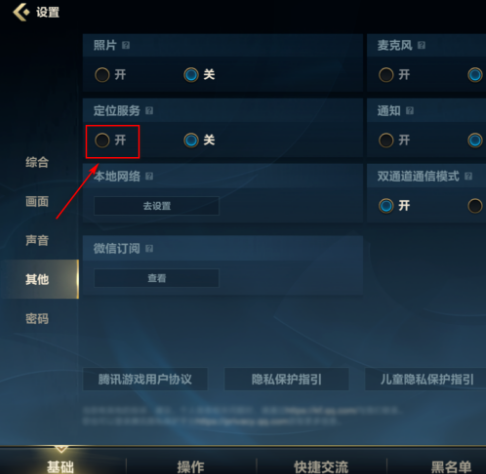This screenshot has height=474, width=486.
Task: Open the 声音 settings category
Action: 37,240
